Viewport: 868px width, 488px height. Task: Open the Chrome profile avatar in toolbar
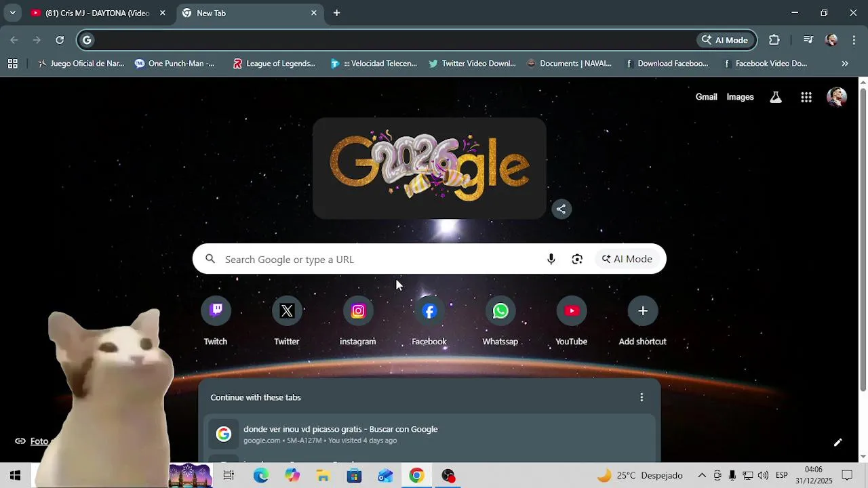831,40
